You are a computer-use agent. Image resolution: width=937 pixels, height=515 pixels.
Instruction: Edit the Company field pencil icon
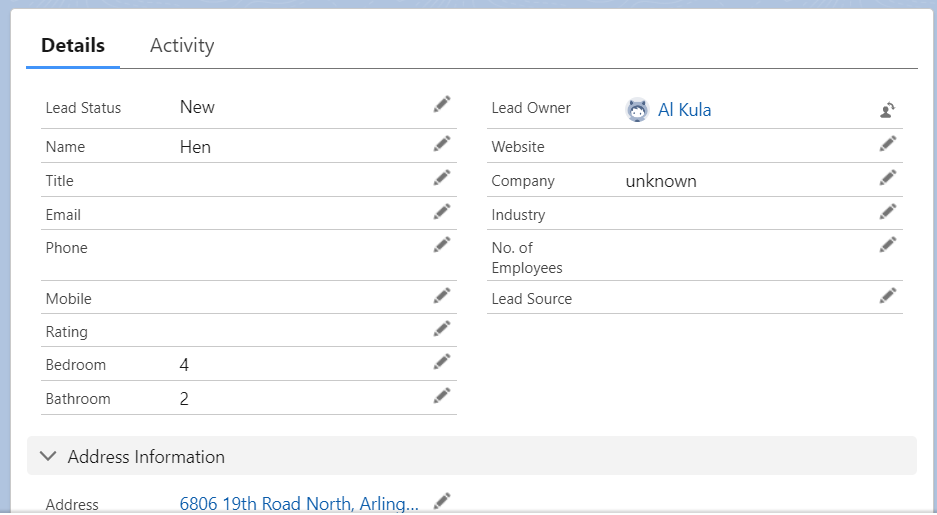(x=887, y=178)
